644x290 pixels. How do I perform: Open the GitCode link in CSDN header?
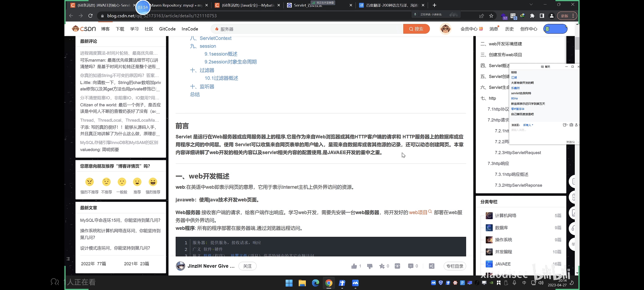point(167,29)
